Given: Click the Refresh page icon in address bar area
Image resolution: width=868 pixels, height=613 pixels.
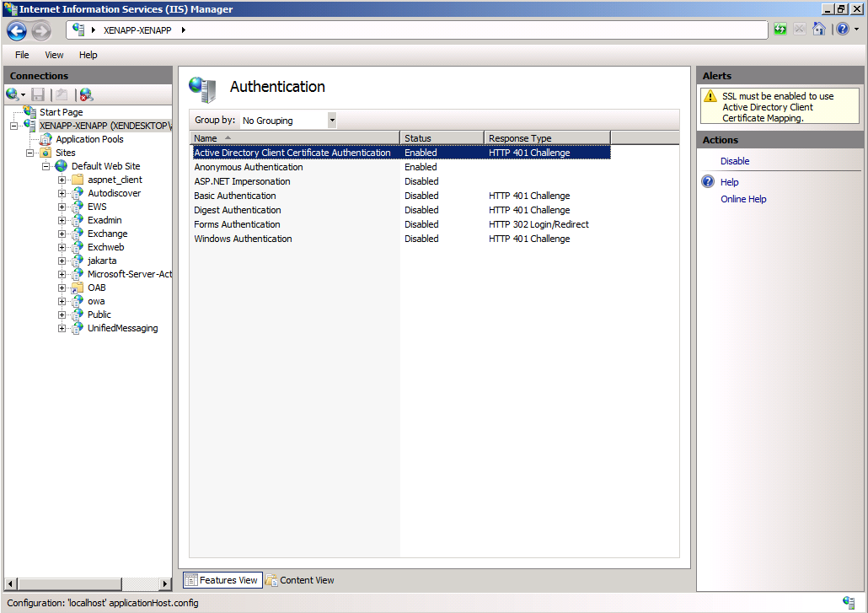Looking at the screenshot, I should click(x=780, y=30).
